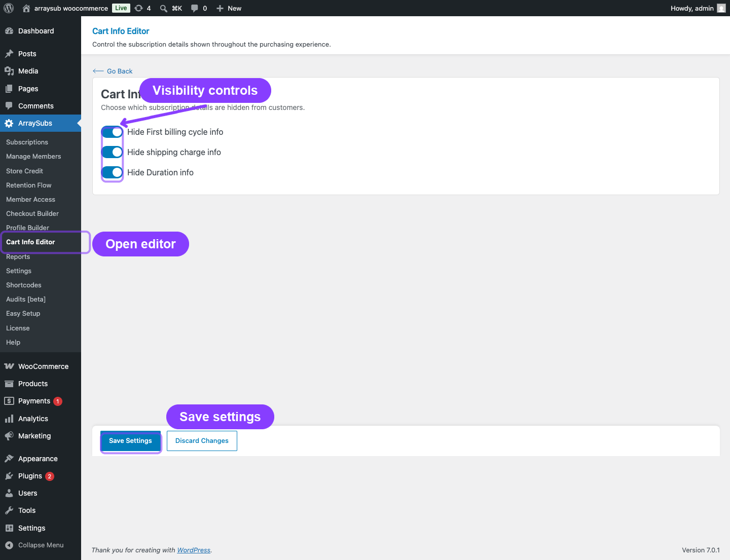The height and width of the screenshot is (560, 730).
Task: Click the Appearance brush icon
Action: point(9,459)
